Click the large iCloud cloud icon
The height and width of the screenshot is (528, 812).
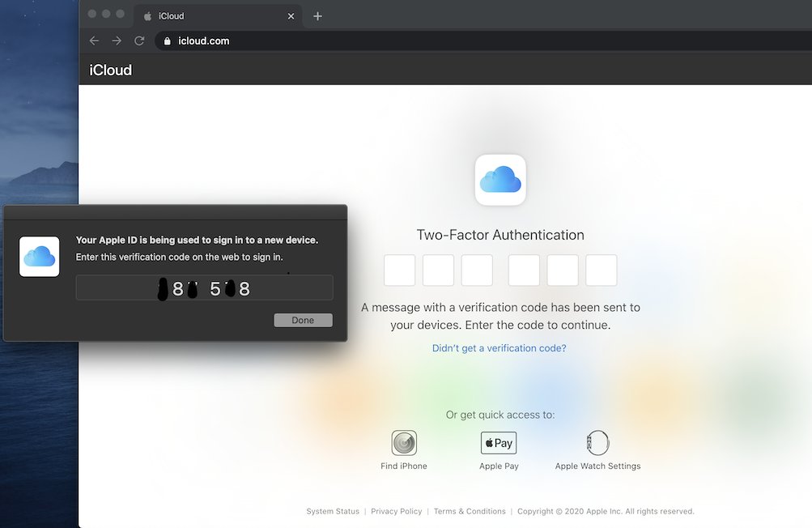point(500,180)
